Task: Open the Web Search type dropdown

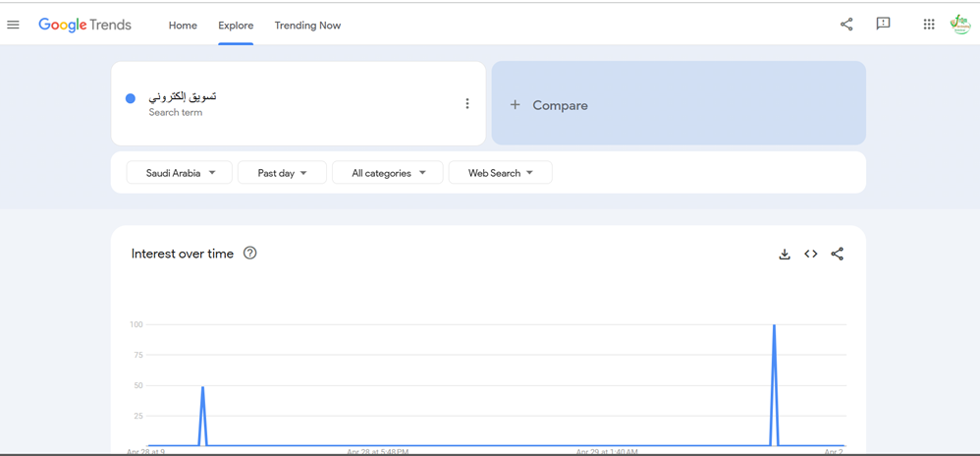Action: point(500,173)
